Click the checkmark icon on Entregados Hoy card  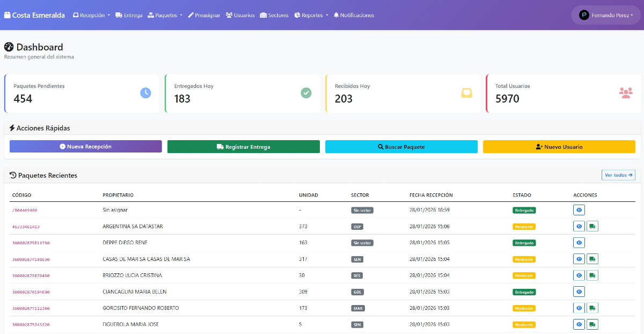(306, 93)
